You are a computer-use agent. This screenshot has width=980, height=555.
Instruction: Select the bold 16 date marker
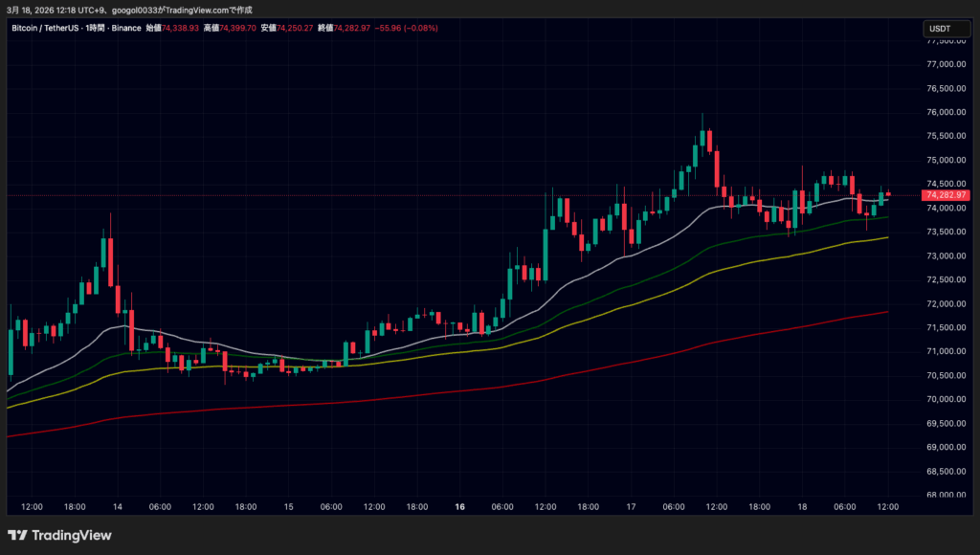[459, 507]
